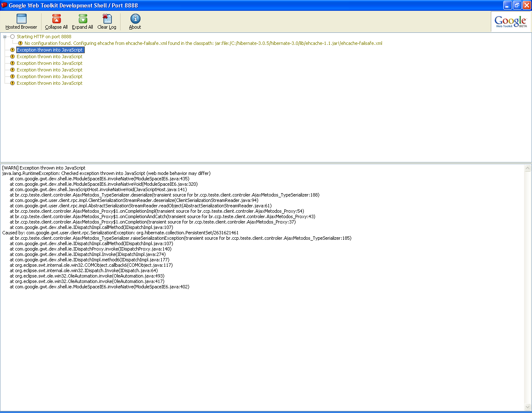Click stack line 'OleAutomation.java:417'
532x413 pixels.
(x=87, y=281)
